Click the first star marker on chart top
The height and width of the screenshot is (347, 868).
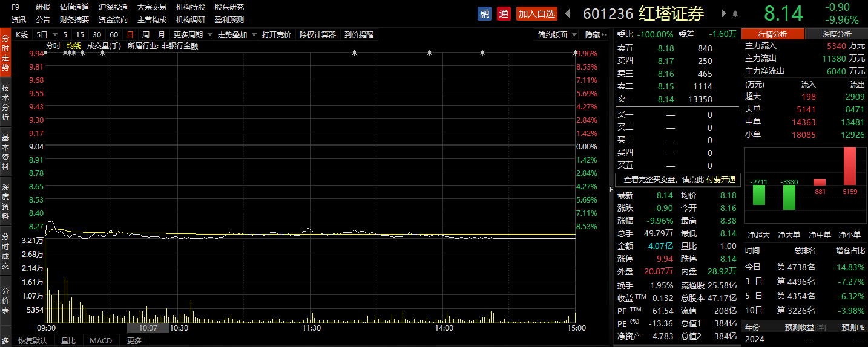45,53
